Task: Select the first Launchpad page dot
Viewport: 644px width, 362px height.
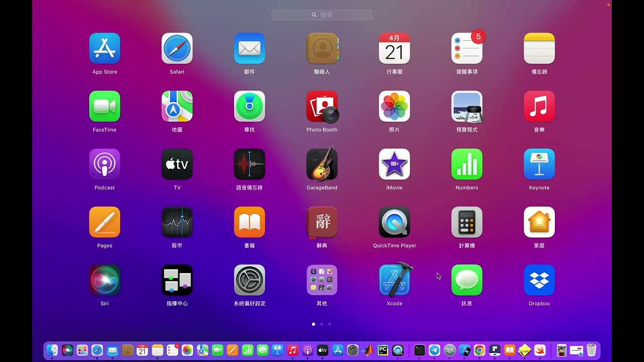Action: pyautogui.click(x=313, y=324)
